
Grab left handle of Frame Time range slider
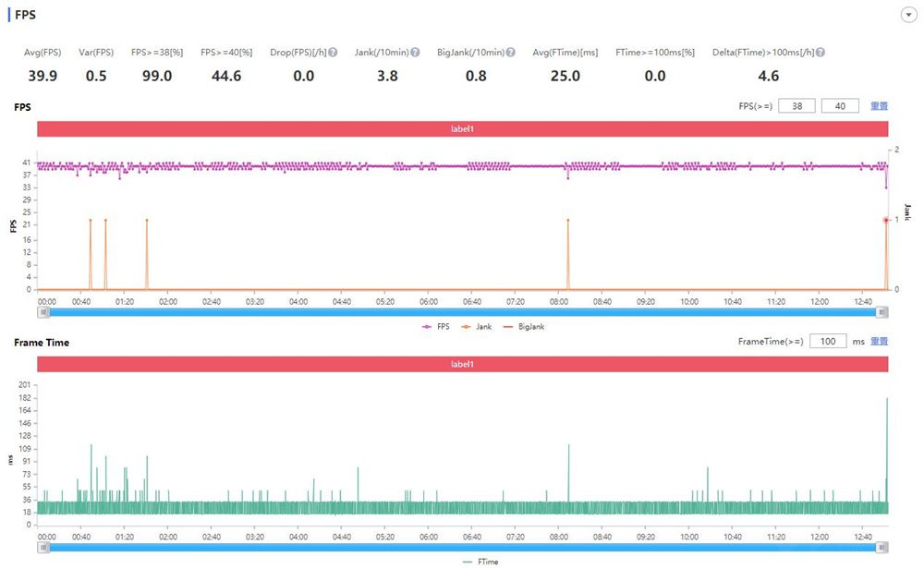coord(43,548)
